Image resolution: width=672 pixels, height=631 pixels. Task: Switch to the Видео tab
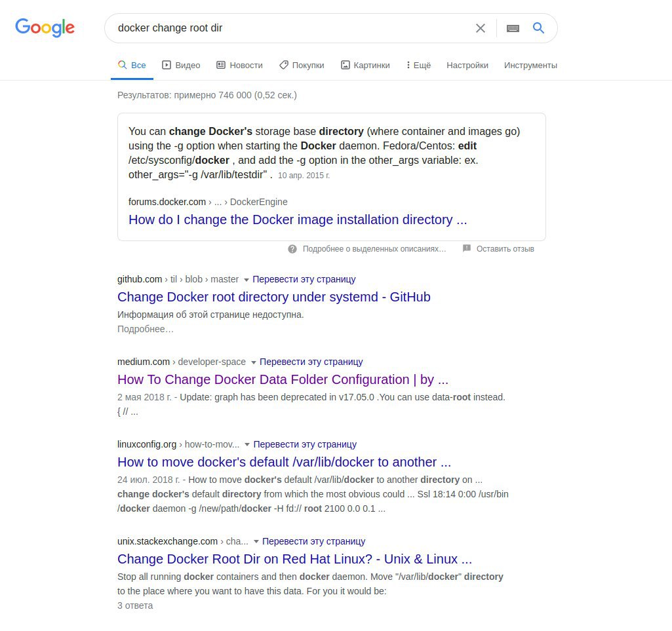coord(181,65)
